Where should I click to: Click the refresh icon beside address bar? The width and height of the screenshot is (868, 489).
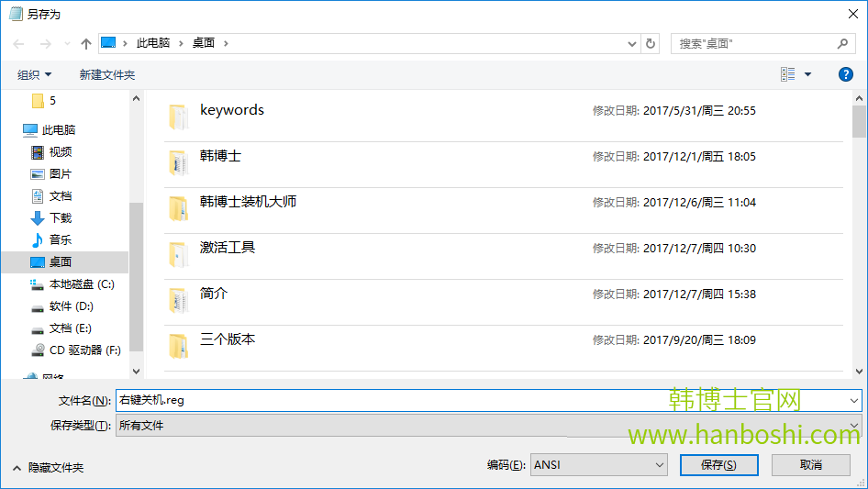pos(651,43)
